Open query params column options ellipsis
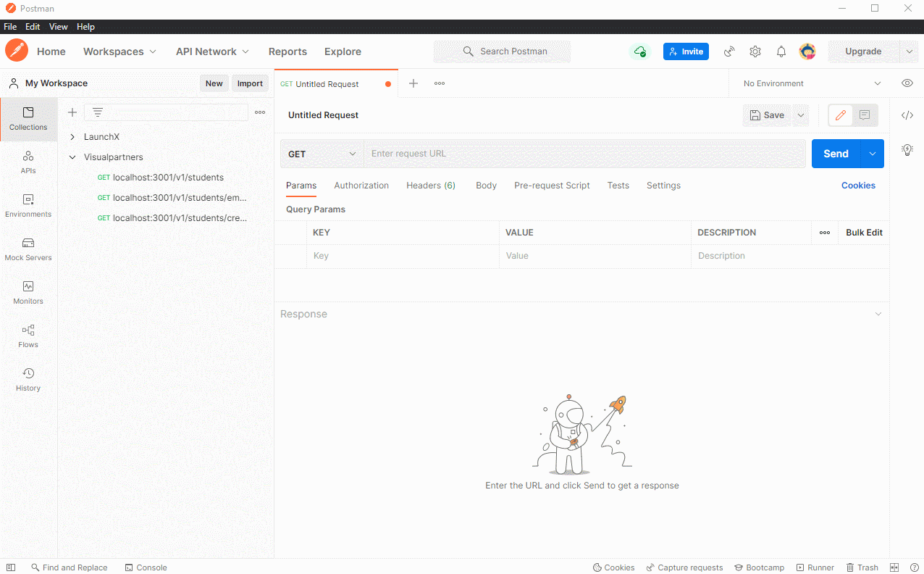The width and height of the screenshot is (924, 574). tap(825, 233)
